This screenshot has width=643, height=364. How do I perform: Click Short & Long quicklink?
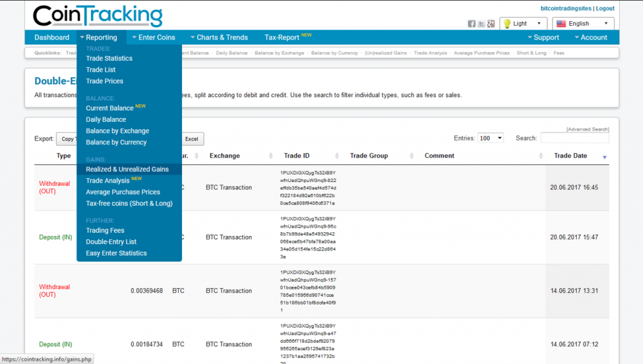tap(531, 53)
